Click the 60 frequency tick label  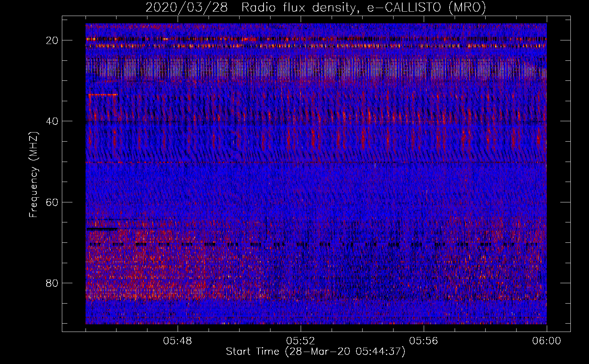click(52, 202)
